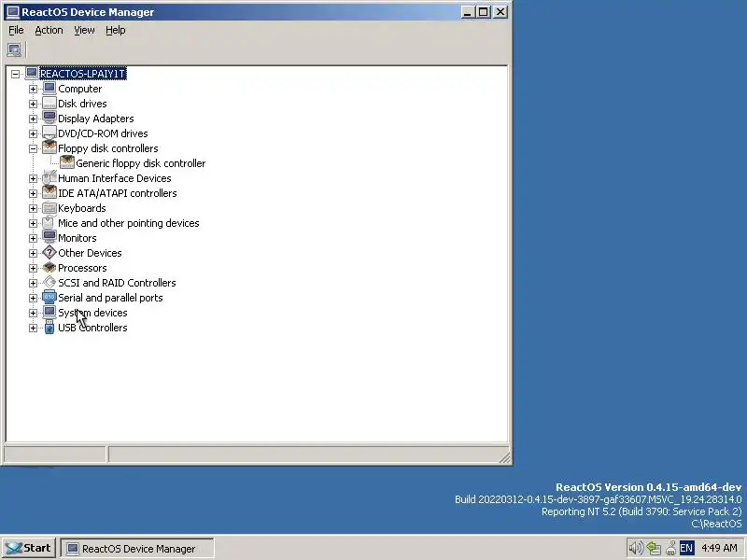Click the Other Devices question mark icon
747x560 pixels.
coord(49,252)
